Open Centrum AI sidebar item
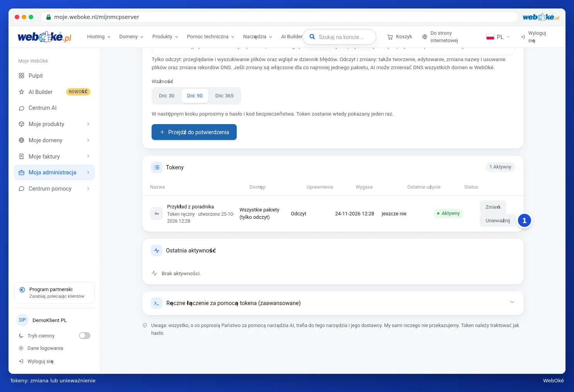This screenshot has height=392, width=574. [54, 108]
